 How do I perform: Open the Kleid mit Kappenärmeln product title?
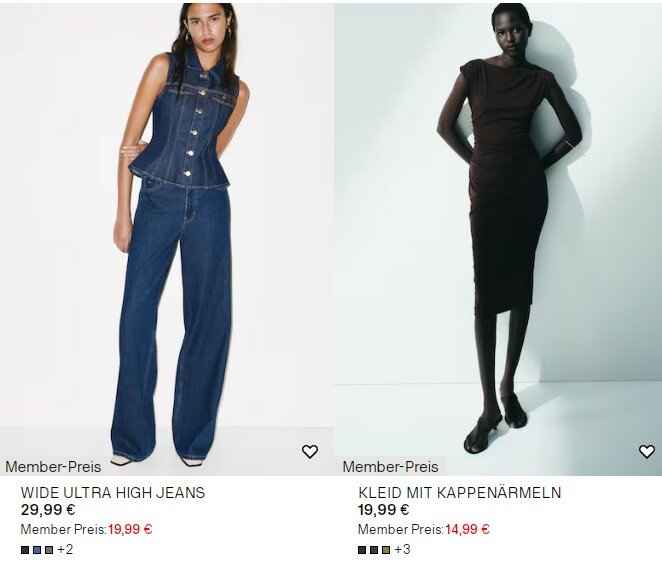[460, 493]
